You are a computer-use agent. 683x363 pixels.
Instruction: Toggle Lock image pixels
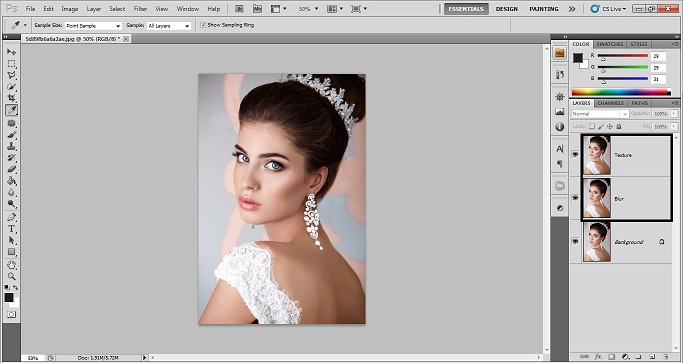coord(601,126)
